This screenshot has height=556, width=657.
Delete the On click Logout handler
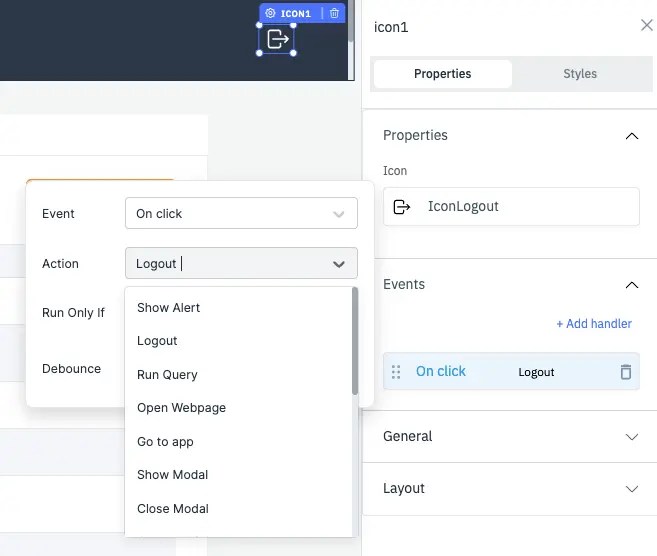626,372
